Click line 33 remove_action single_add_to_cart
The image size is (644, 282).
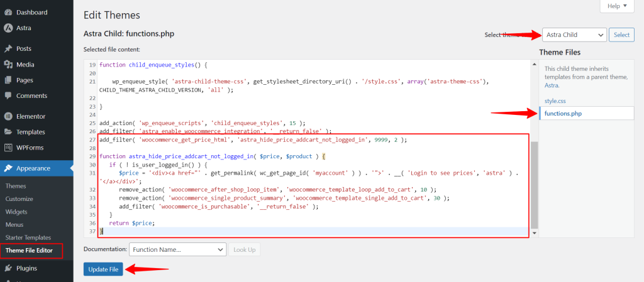tap(284, 198)
